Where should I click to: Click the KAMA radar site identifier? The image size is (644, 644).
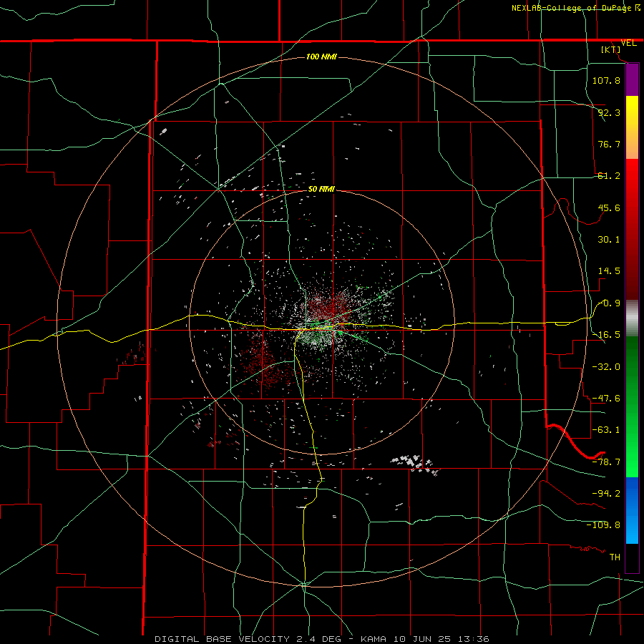[x=374, y=639]
